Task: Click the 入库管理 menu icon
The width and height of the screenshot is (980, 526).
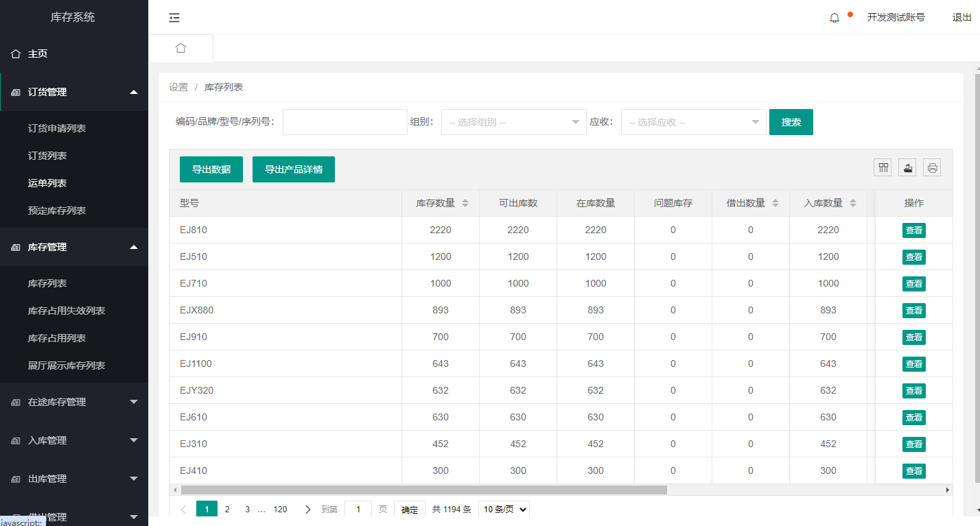Action: click(x=16, y=440)
